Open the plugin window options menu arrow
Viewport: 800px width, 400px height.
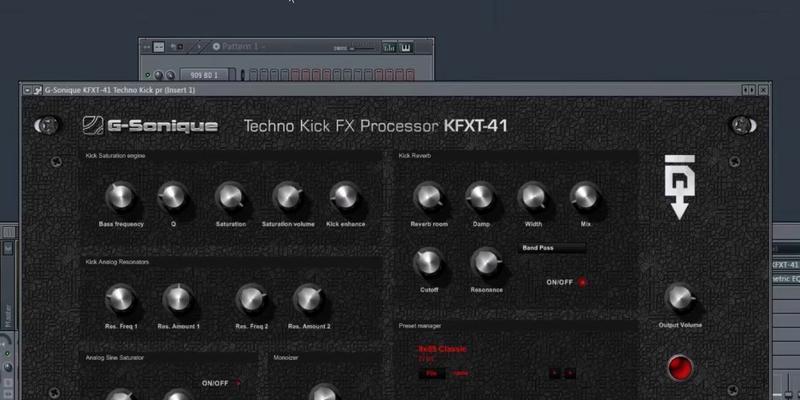tap(27, 90)
